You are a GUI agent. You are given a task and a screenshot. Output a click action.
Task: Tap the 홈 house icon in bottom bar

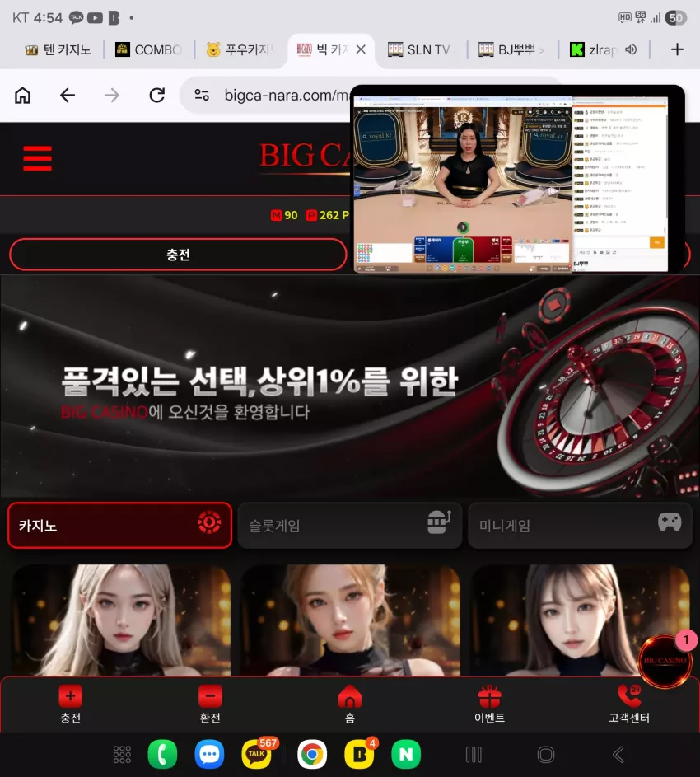[x=350, y=695]
